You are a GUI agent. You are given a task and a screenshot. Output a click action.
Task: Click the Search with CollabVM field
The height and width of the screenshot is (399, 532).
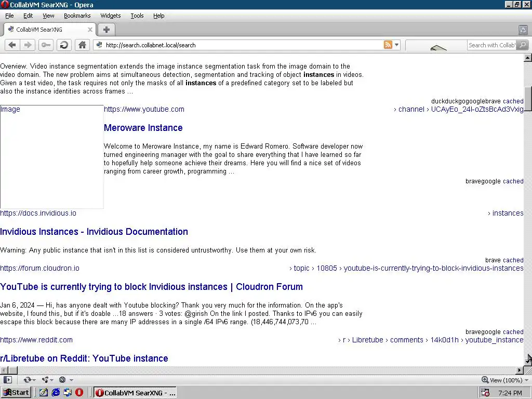point(491,45)
